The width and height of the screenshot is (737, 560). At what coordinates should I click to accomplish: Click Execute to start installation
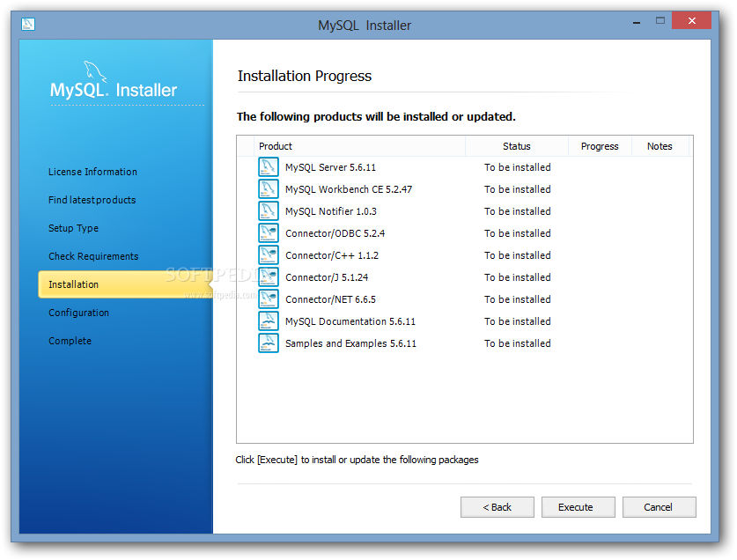click(x=579, y=507)
